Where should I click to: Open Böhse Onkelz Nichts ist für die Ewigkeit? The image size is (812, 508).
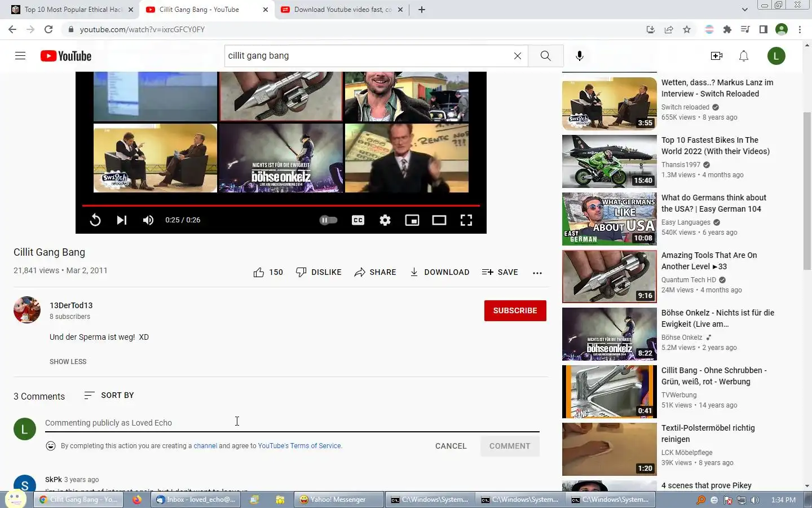pos(718,318)
